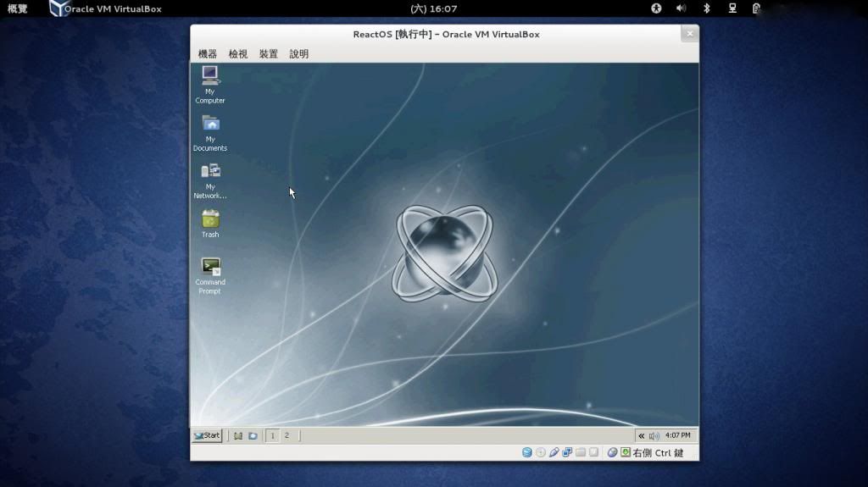Click the battery icon in top bar

[756, 8]
